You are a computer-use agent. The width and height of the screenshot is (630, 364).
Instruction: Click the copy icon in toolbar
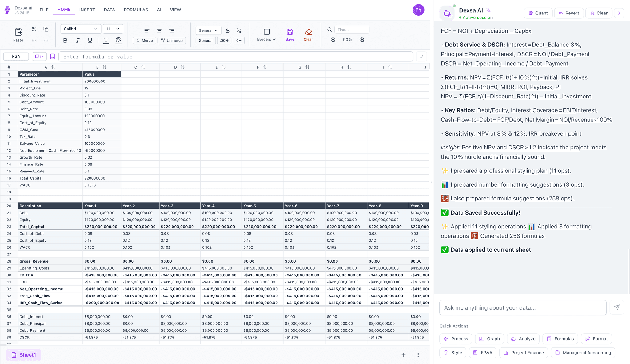tap(46, 29)
